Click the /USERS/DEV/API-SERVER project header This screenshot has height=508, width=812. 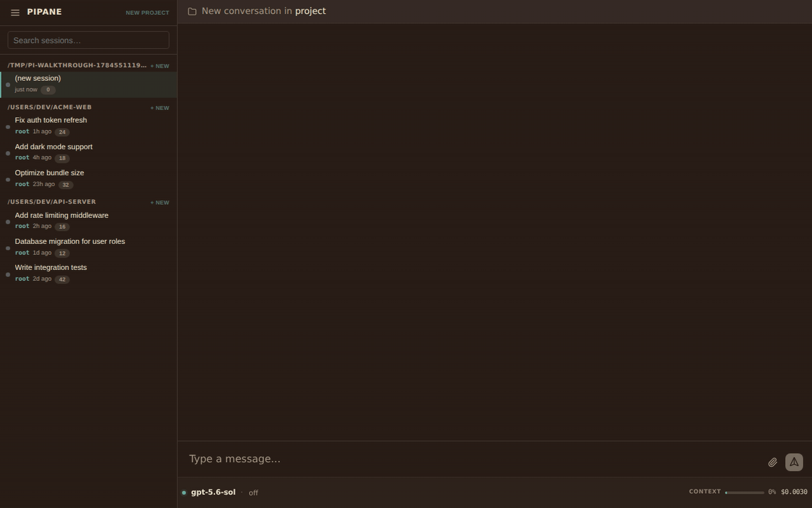(x=52, y=202)
